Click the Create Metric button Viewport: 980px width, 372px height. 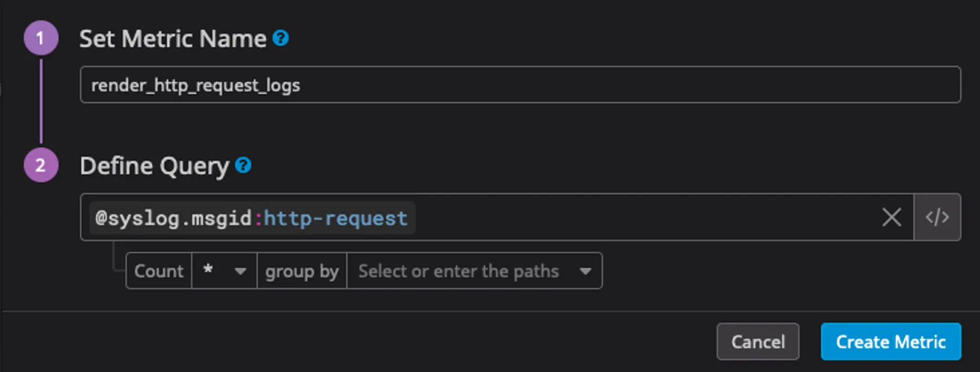891,341
